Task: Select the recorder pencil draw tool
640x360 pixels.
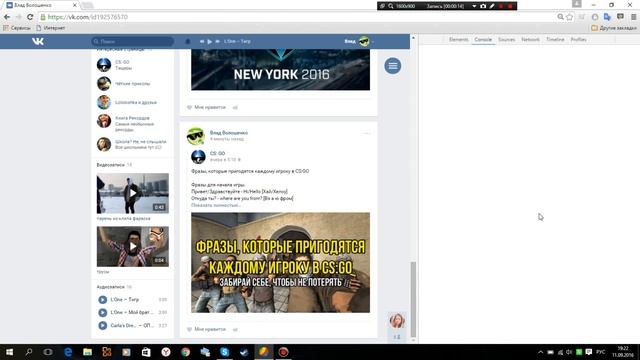Action: pos(492,6)
